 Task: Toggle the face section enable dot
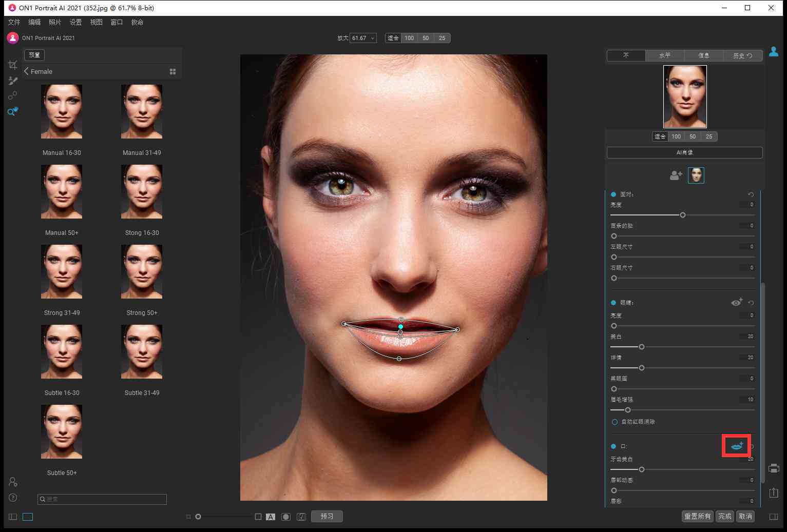[x=613, y=194]
